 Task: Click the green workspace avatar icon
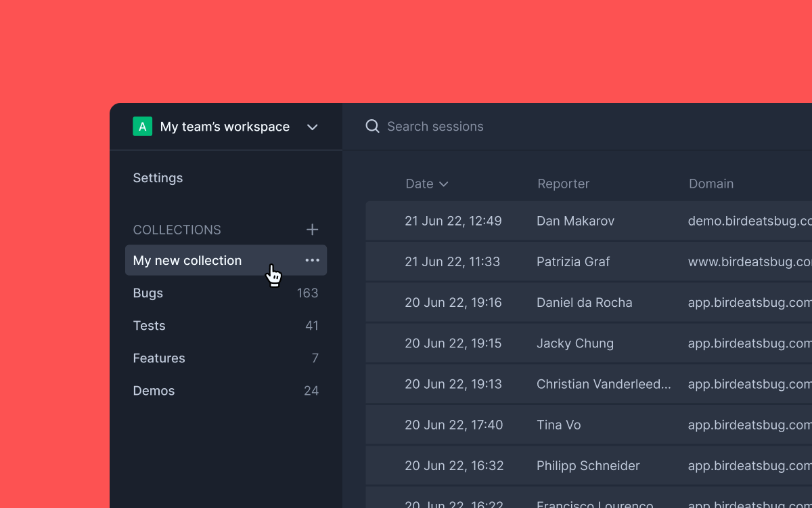142,127
